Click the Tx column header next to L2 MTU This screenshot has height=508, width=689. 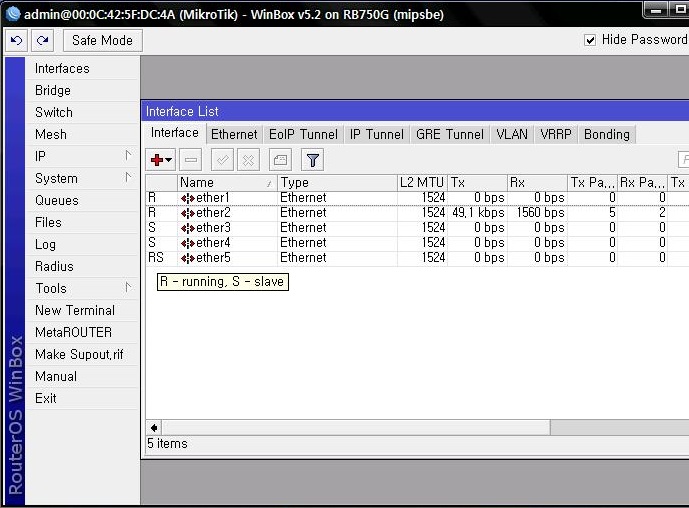pos(477,182)
